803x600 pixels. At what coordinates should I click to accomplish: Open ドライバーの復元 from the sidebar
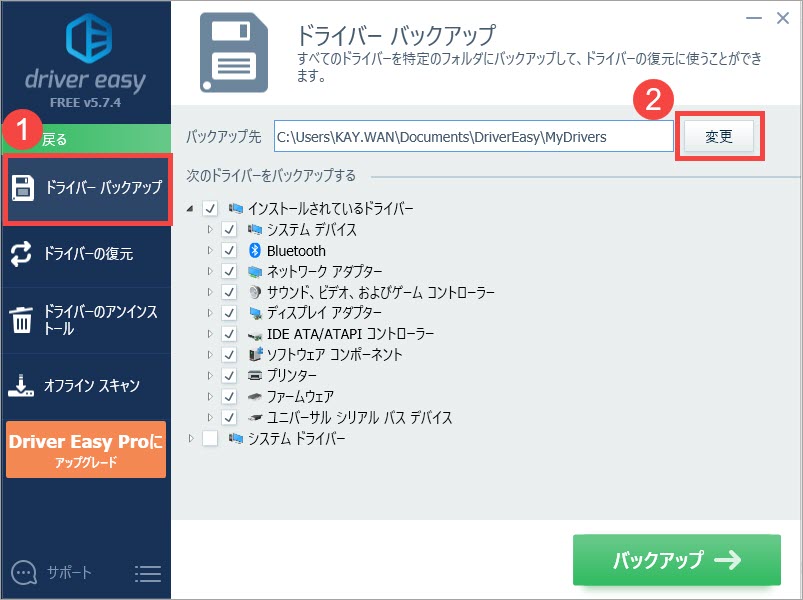pyautogui.click(x=86, y=254)
